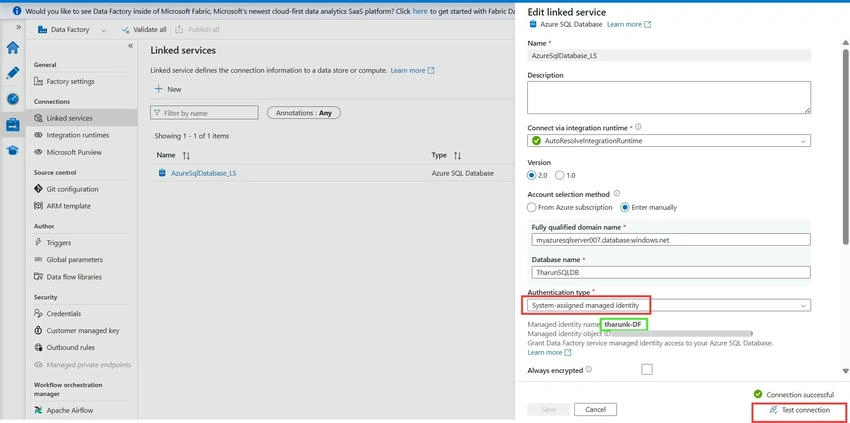This screenshot has width=850, height=423.
Task: Click Learn more under managed identity text
Action: pos(549,352)
